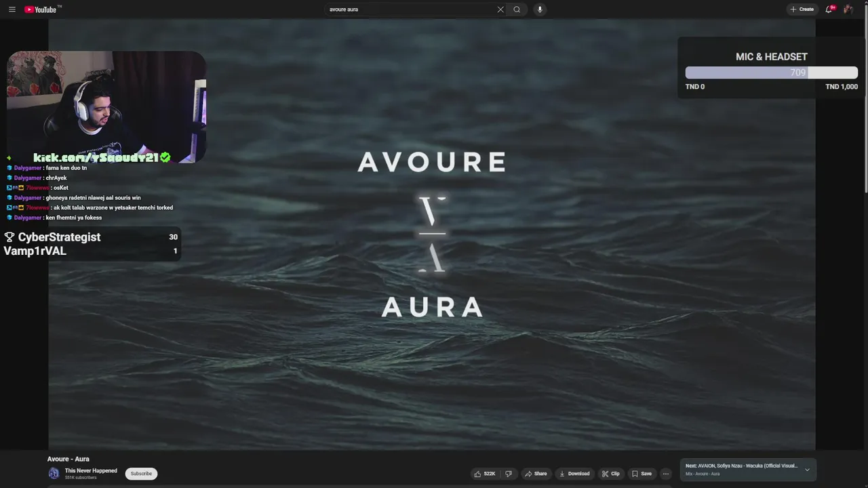
Task: Open the more actions ellipsis menu
Action: coord(666,474)
